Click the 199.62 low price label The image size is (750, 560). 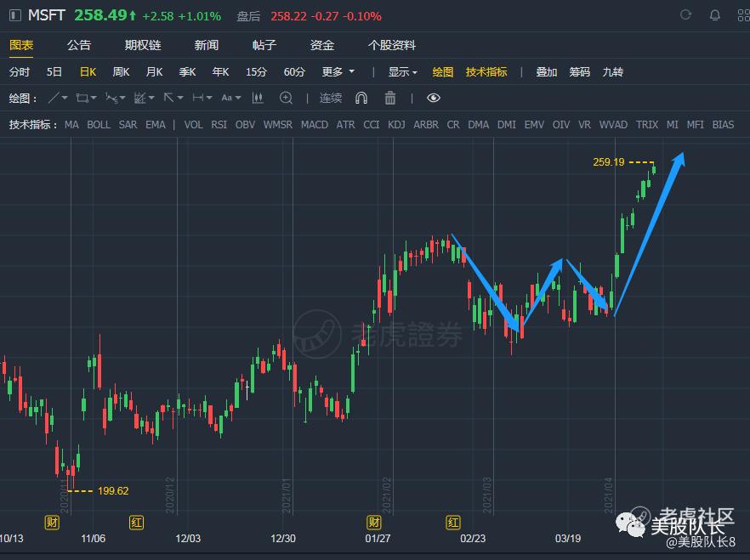point(113,490)
